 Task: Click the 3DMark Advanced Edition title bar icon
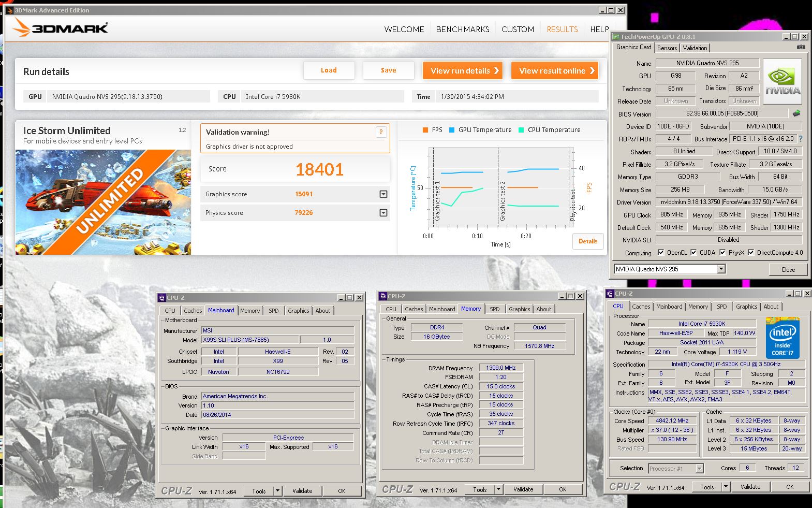pyautogui.click(x=9, y=10)
